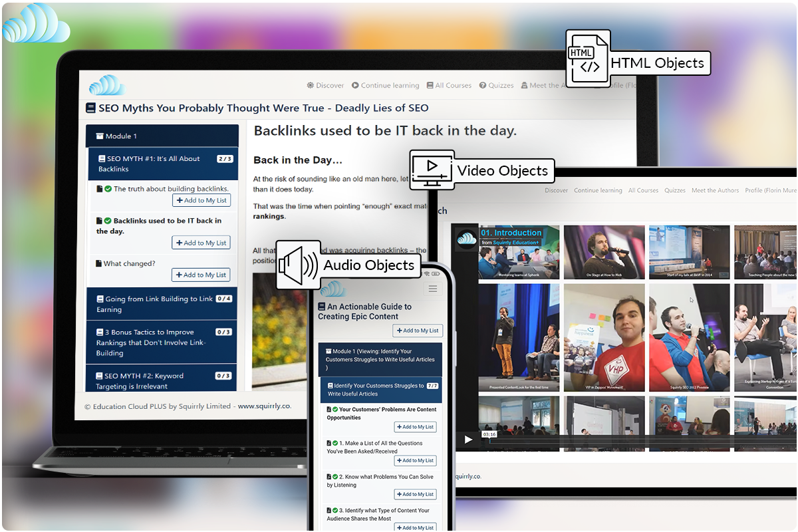This screenshot has height=532, width=798.
Task: Click green check beside 'The truth about building backlinks'
Action: 108,189
